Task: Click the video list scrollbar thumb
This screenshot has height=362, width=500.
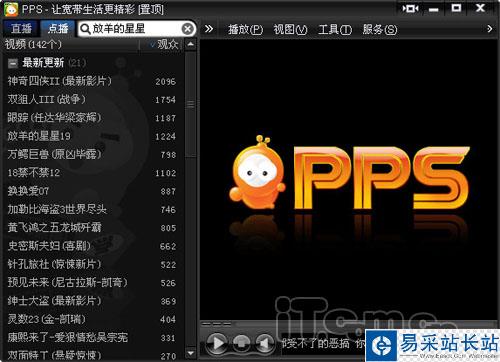Action: pyautogui.click(x=190, y=104)
